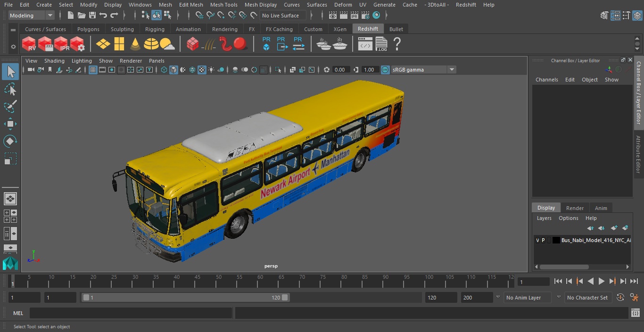The width and height of the screenshot is (644, 332).
Task: Switch to the Polygons shelf tab
Action: [88, 29]
